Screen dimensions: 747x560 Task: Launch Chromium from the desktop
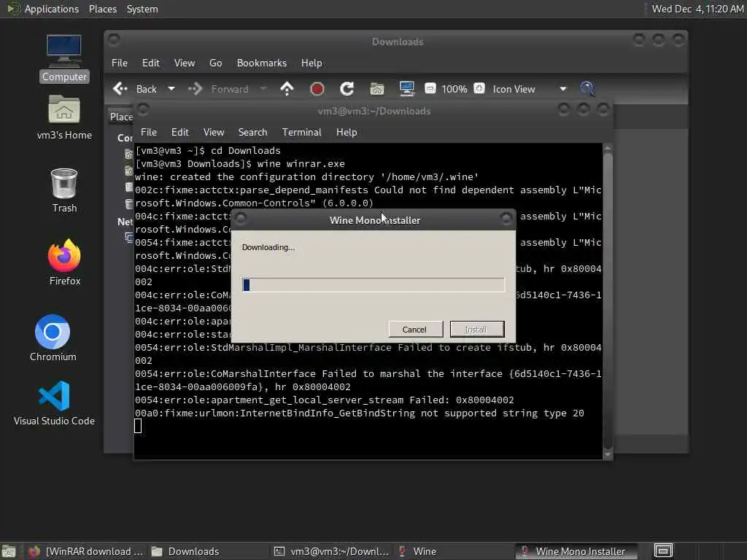pyautogui.click(x=53, y=338)
